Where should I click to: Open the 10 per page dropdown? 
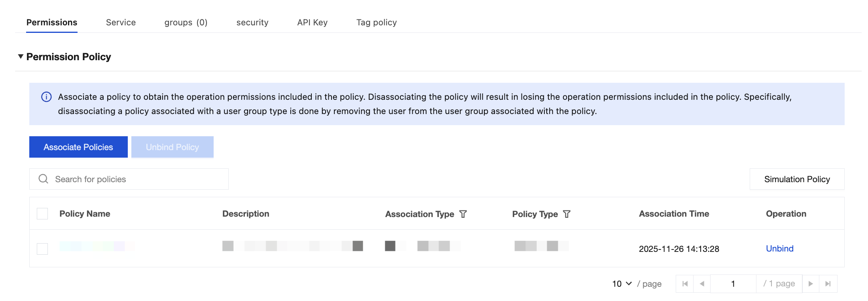622,284
